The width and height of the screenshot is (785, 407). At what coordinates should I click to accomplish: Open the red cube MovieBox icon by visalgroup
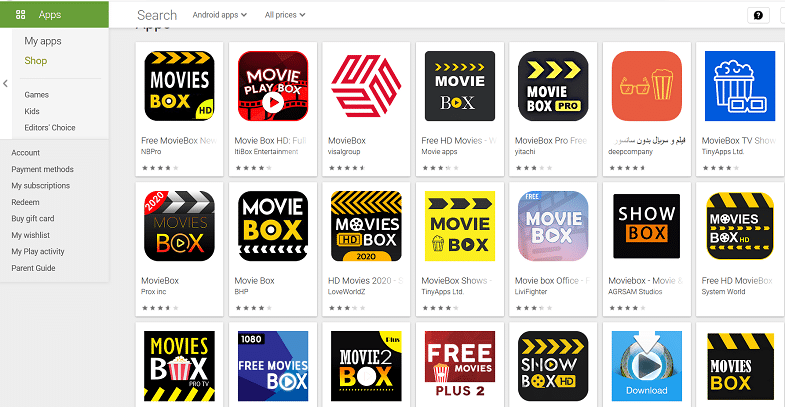coord(366,86)
